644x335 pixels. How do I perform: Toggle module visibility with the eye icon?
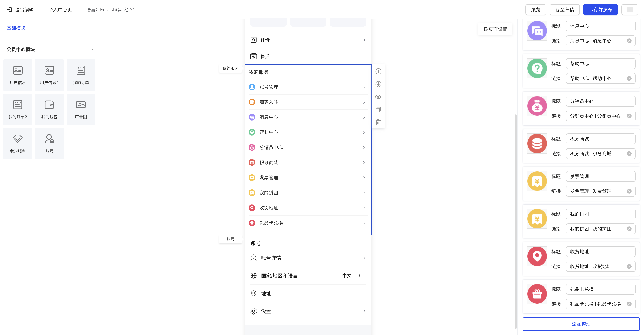coord(378,97)
